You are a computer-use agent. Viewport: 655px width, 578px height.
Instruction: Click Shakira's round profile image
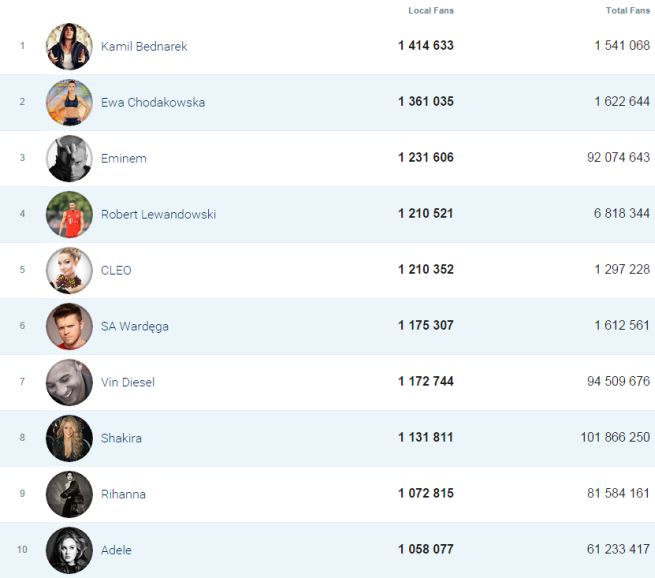[x=69, y=438]
